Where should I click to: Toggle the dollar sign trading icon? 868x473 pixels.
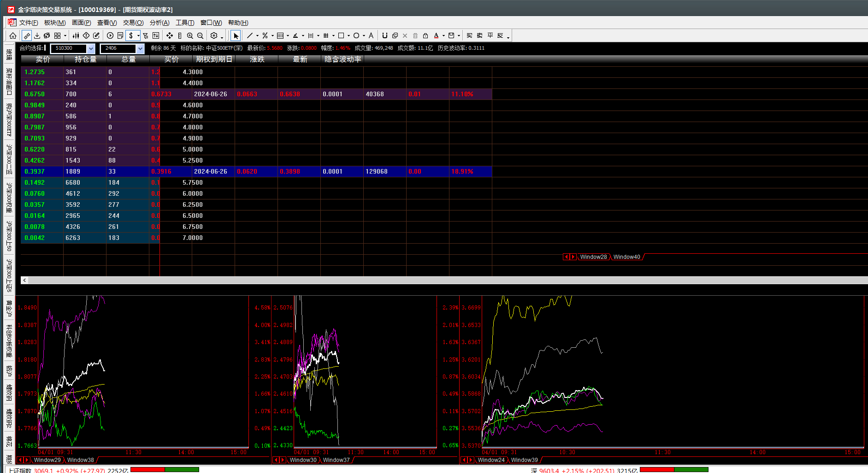click(x=131, y=35)
